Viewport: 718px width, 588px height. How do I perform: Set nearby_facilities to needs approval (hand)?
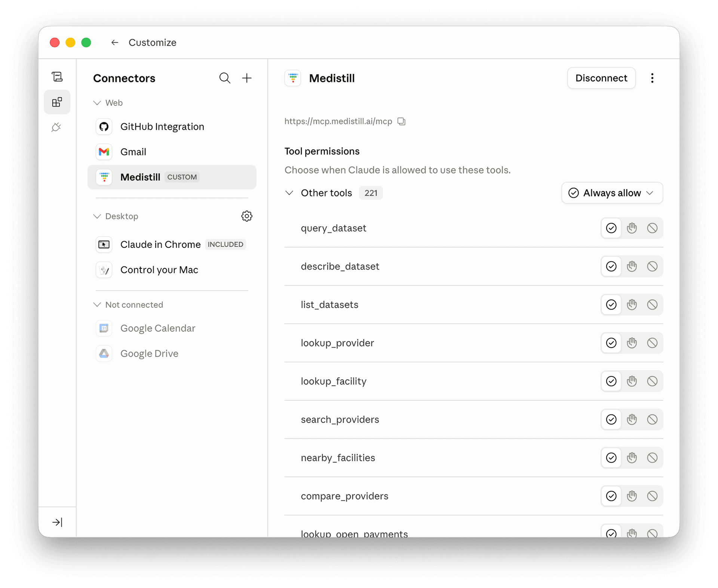point(632,458)
